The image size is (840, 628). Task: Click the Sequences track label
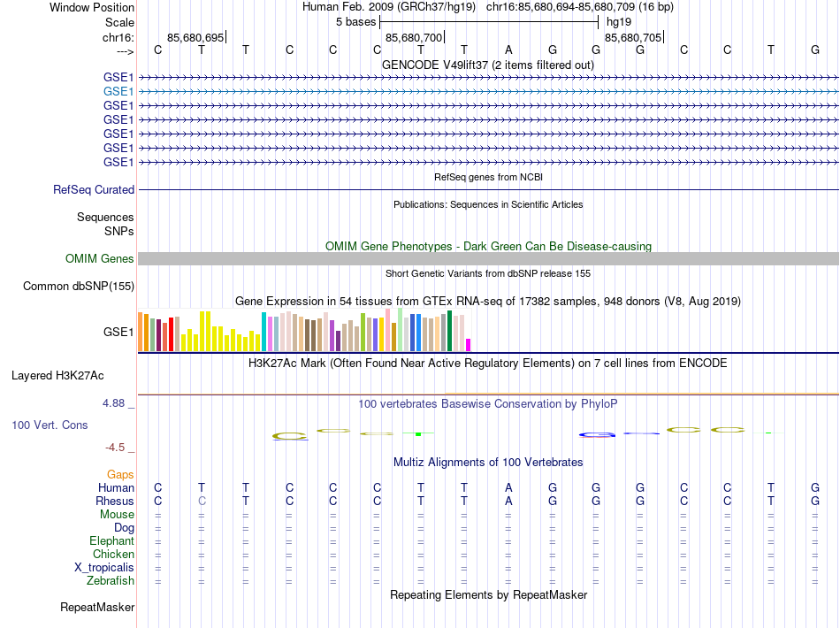tap(105, 217)
